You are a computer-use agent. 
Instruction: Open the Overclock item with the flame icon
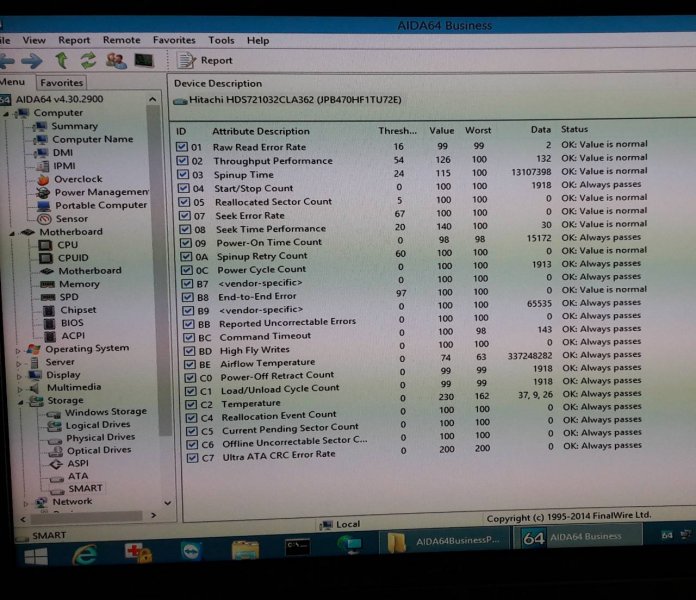[77, 179]
